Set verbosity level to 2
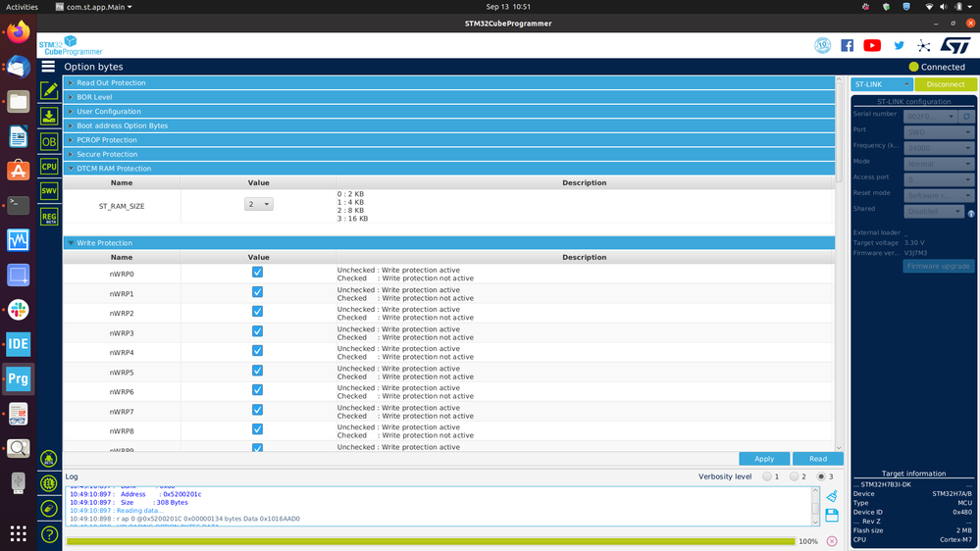The height and width of the screenshot is (551, 980). 794,476
